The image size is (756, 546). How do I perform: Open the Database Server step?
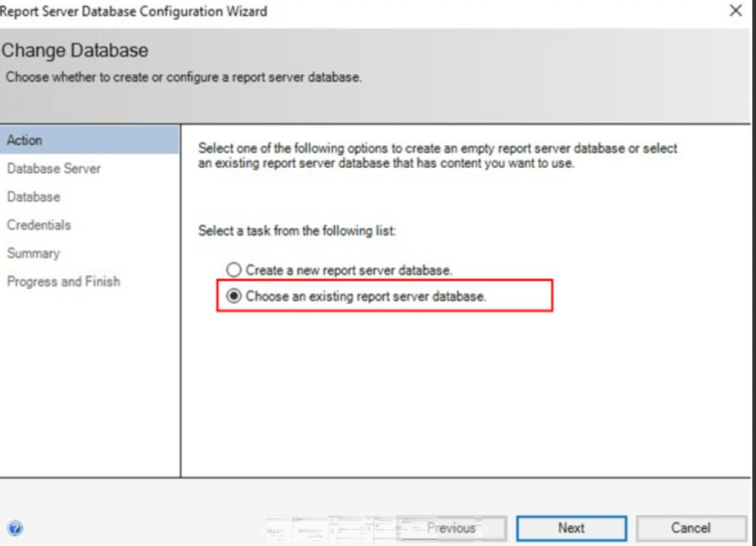pyautogui.click(x=54, y=169)
